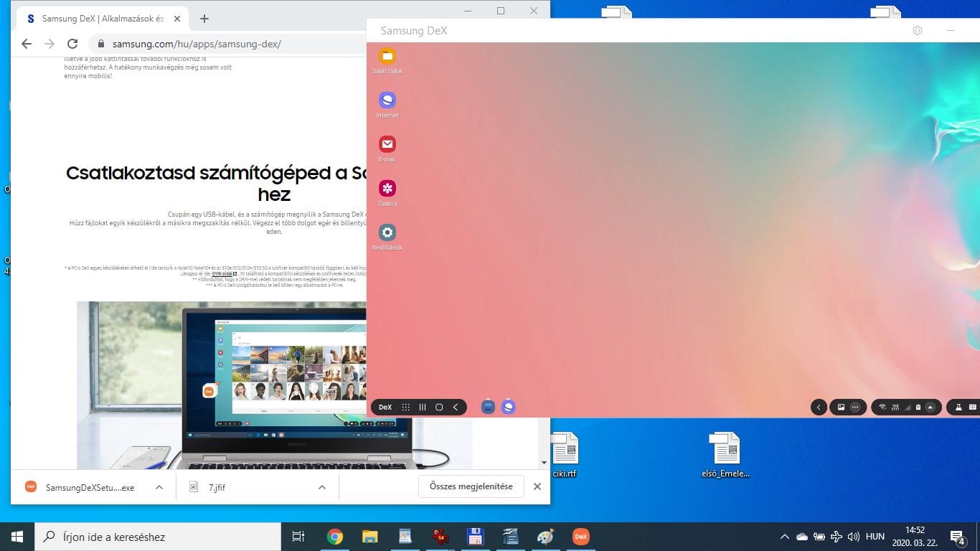Show hidden Windows tray icons
This screenshot has height=551, width=980.
coord(784,537)
